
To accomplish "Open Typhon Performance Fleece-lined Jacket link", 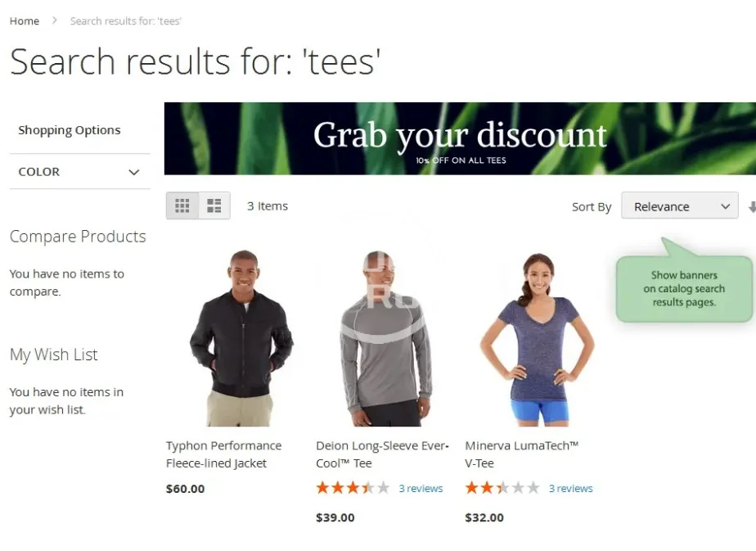I will [x=223, y=454].
